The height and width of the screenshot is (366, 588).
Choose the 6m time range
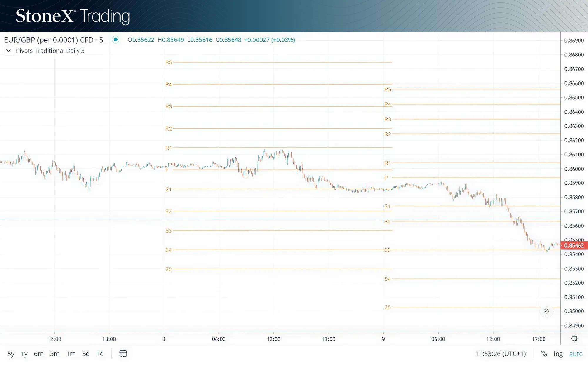click(x=39, y=354)
